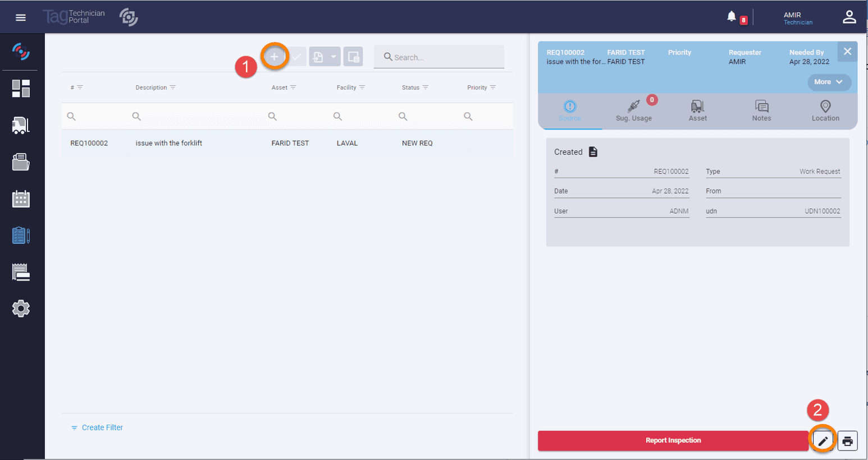Open the export dropdown arrow in toolbar
This screenshot has height=460, width=868.
click(334, 57)
